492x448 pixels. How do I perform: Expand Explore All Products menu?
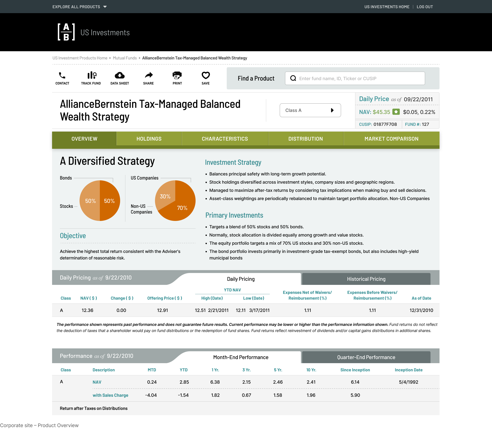(80, 7)
